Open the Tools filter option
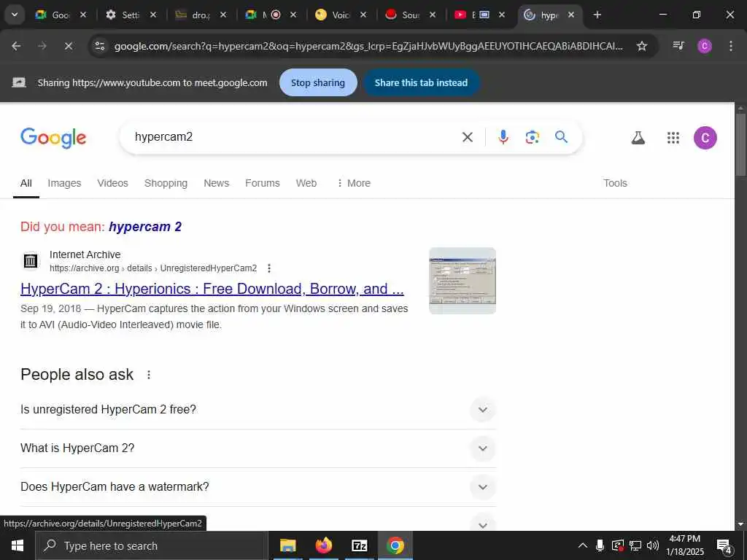Screen dimensions: 747x560 click(x=615, y=183)
